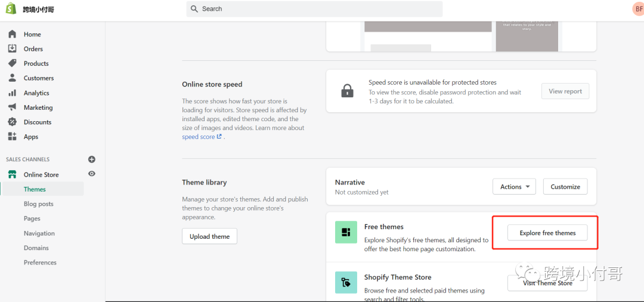644x302 pixels.
Task: Open the Marketing section
Action: (x=38, y=107)
